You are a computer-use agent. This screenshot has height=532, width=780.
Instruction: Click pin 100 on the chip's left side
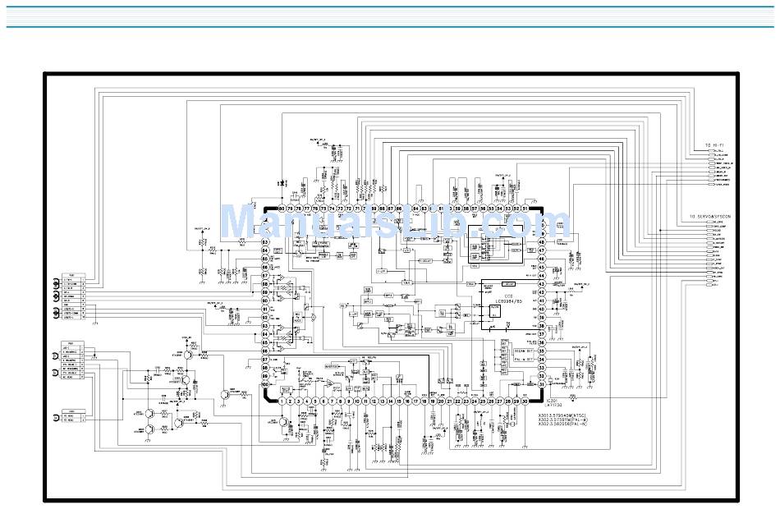(265, 385)
